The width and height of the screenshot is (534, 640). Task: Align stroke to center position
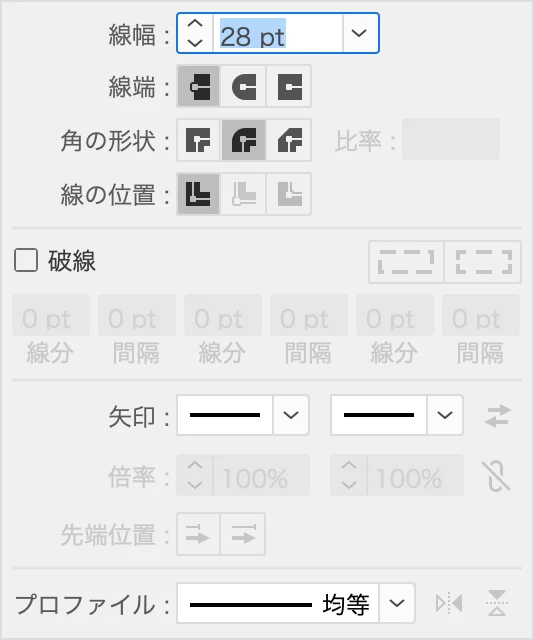[x=198, y=194]
